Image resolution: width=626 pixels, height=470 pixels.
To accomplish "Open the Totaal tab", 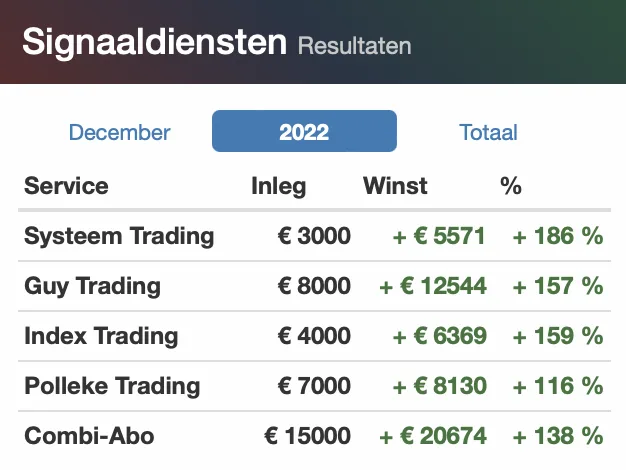I will point(488,132).
